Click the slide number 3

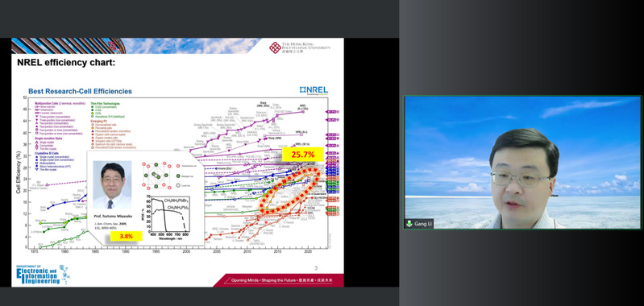[x=316, y=268]
